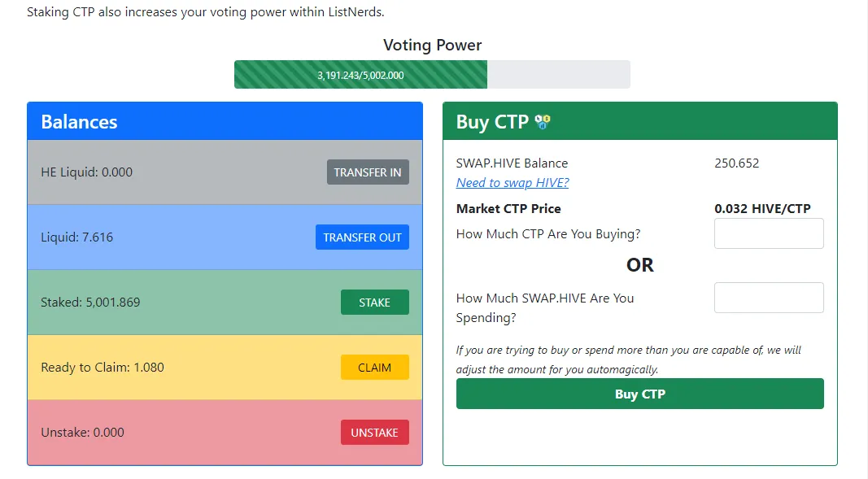Click the SWAP.HIVE balance value 250.652

click(736, 163)
